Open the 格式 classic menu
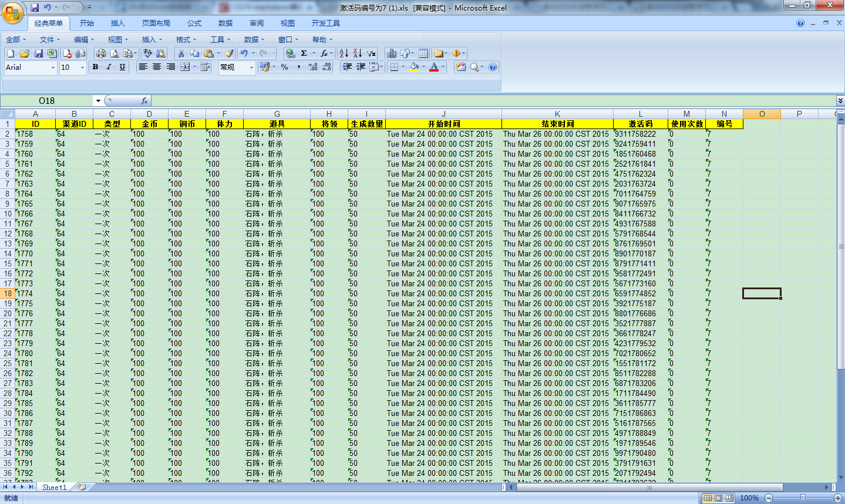 click(x=186, y=39)
